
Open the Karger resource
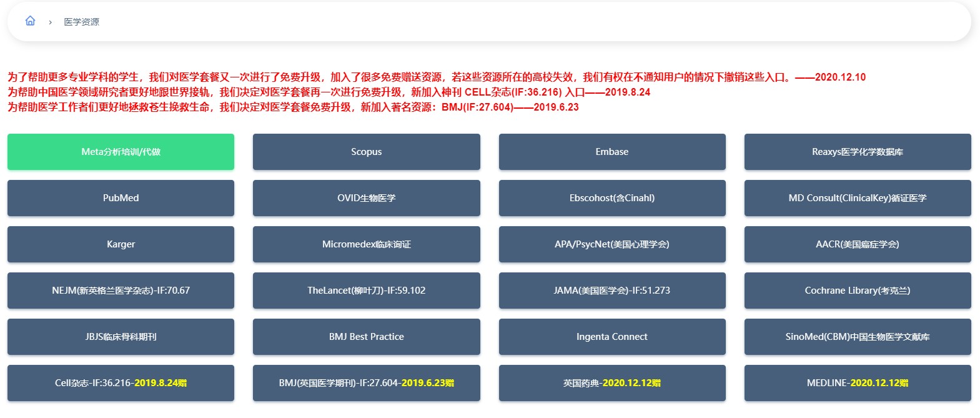point(121,244)
